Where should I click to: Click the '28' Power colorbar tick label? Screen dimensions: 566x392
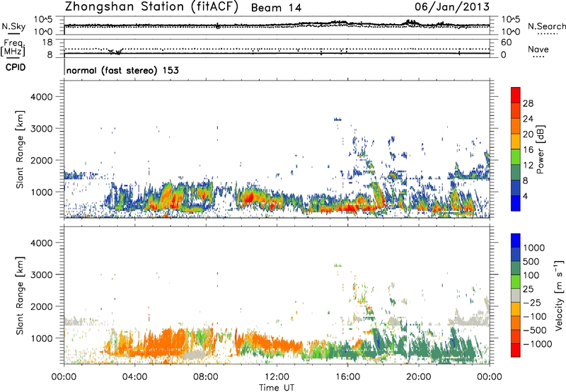click(x=528, y=103)
